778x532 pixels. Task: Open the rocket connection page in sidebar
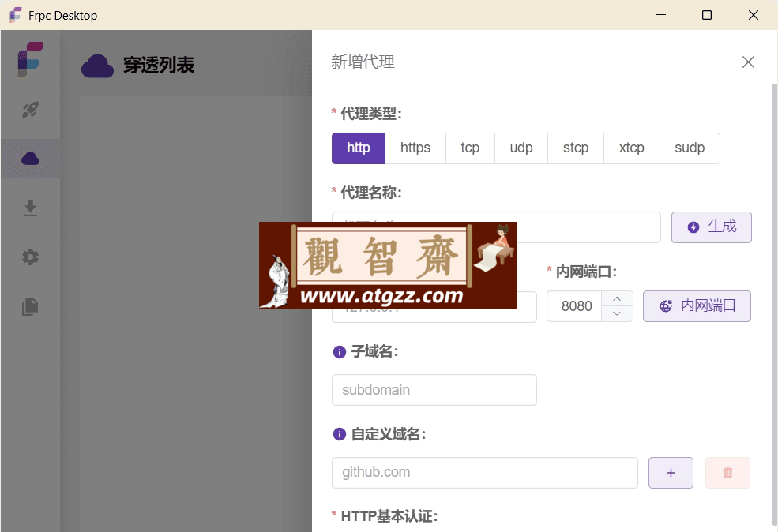coord(30,110)
